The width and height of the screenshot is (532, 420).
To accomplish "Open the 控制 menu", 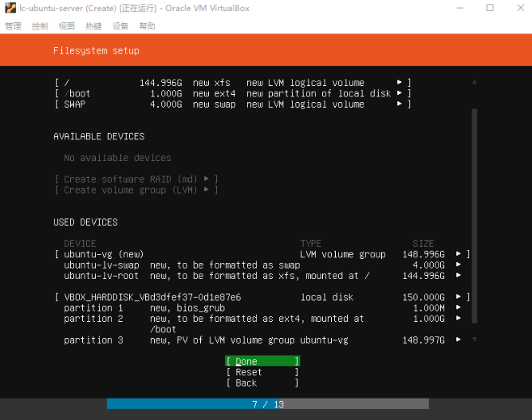I will (x=40, y=26).
